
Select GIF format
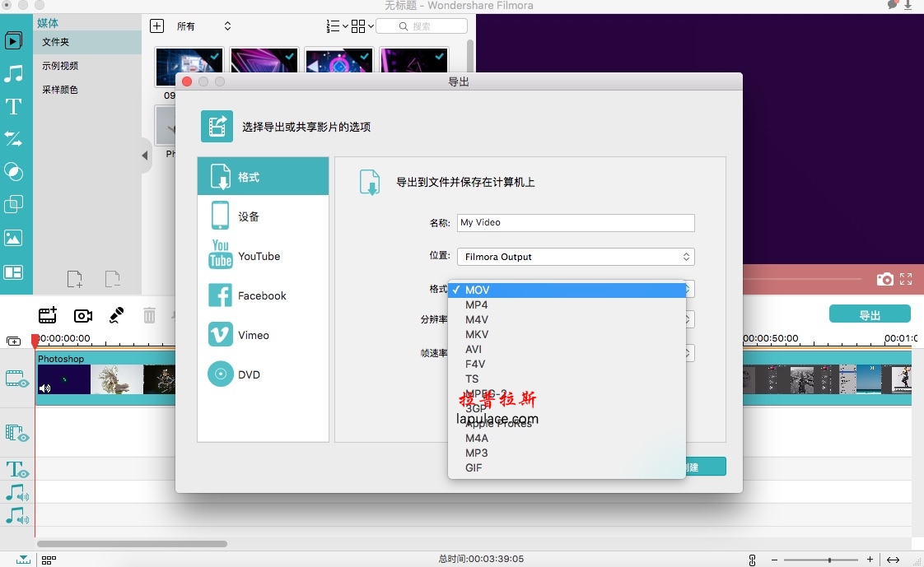567,467
